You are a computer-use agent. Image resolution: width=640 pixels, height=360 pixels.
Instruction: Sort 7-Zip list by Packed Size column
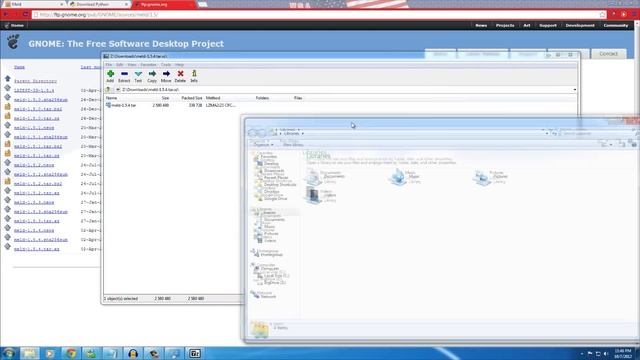click(191, 98)
